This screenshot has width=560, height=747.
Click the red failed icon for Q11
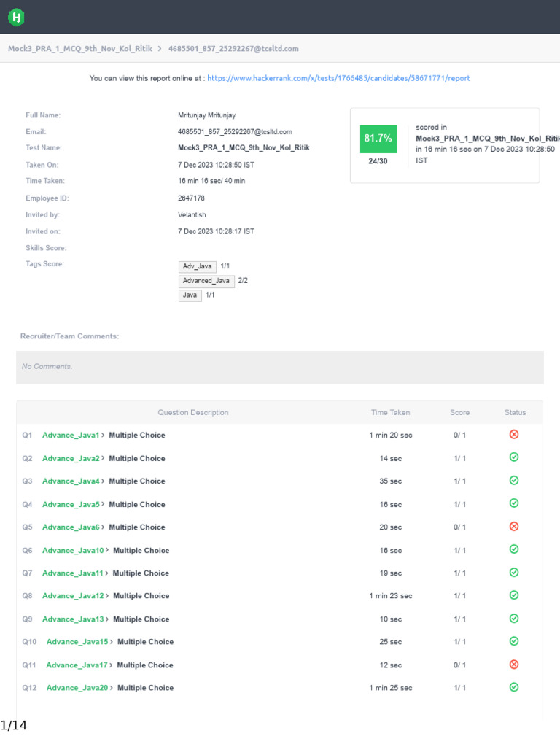point(513,665)
